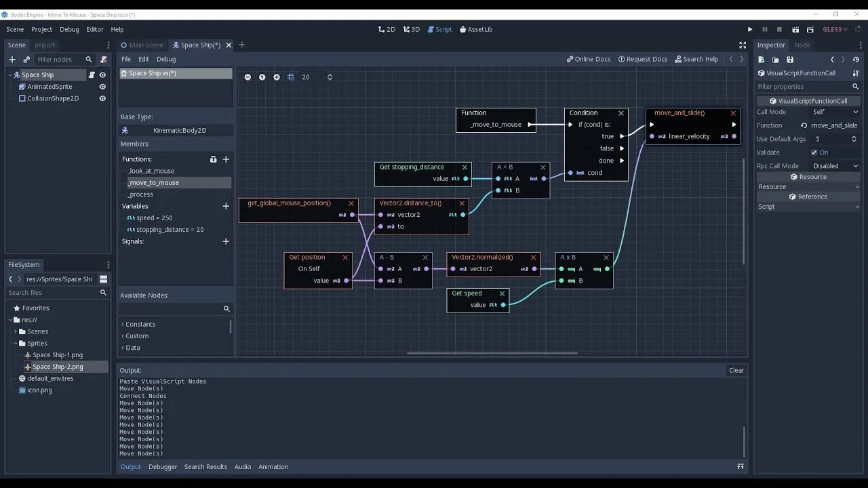Viewport: 868px width, 488px height.
Task: Hide the AnimatedSprite node
Action: pos(102,87)
